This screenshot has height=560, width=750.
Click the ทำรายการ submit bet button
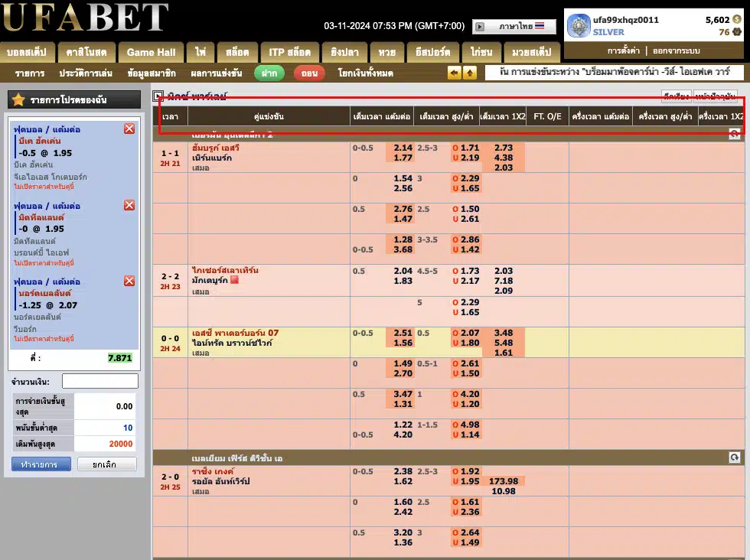click(x=41, y=464)
